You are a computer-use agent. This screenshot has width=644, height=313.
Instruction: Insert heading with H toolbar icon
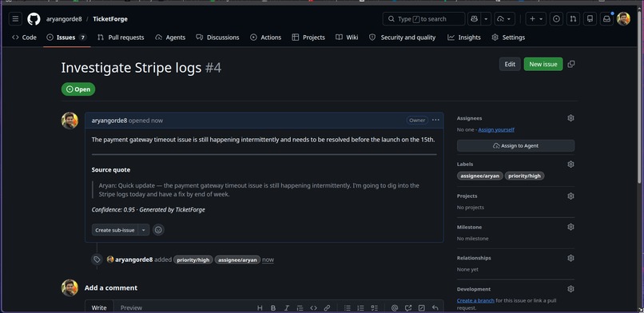[x=260, y=308]
